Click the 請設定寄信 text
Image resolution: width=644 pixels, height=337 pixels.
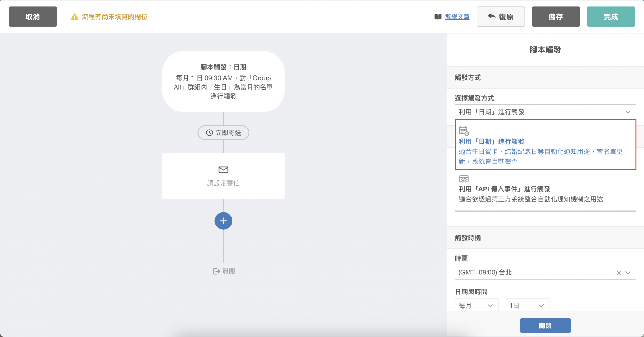click(223, 183)
